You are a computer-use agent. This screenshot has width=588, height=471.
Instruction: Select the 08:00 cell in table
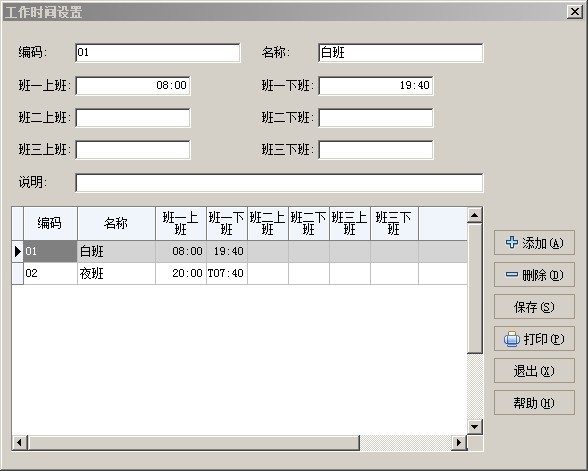pos(181,251)
